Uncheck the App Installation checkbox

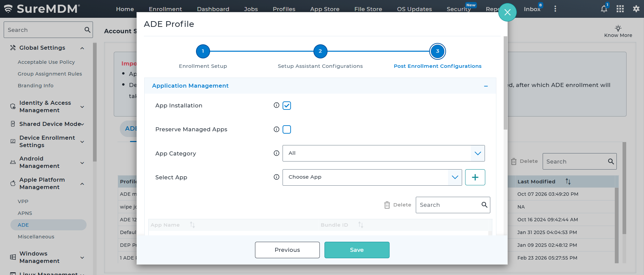(287, 105)
